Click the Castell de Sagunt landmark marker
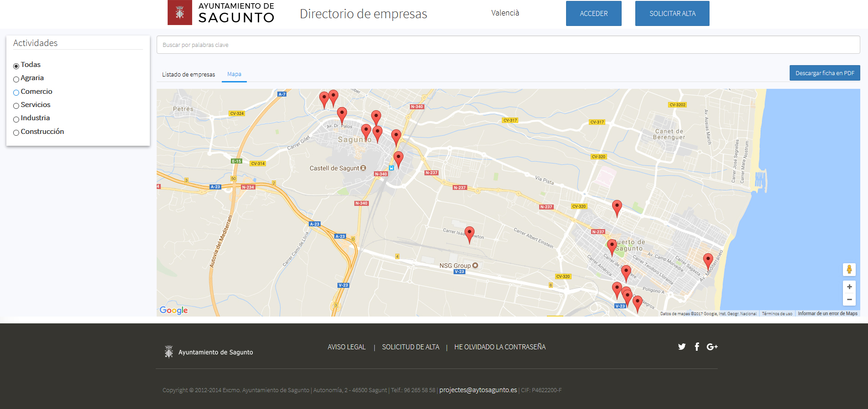The width and height of the screenshot is (868, 409). point(363,168)
